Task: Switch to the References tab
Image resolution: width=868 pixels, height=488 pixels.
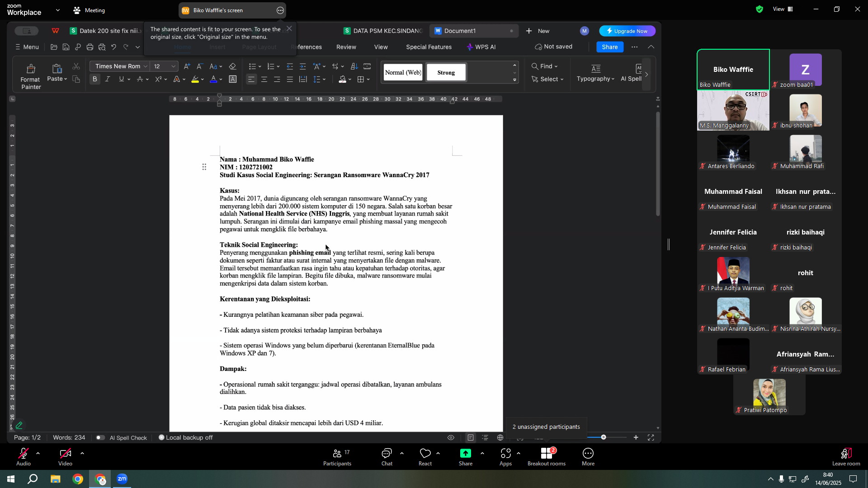Action: pyautogui.click(x=307, y=47)
